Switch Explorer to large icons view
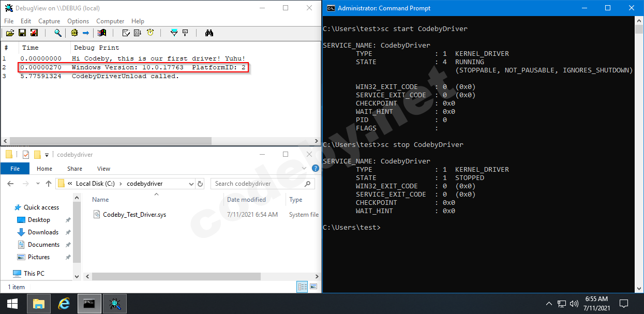The height and width of the screenshot is (314, 644). tap(314, 287)
